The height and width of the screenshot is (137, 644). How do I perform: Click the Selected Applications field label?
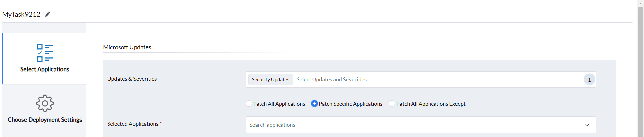[x=133, y=124]
